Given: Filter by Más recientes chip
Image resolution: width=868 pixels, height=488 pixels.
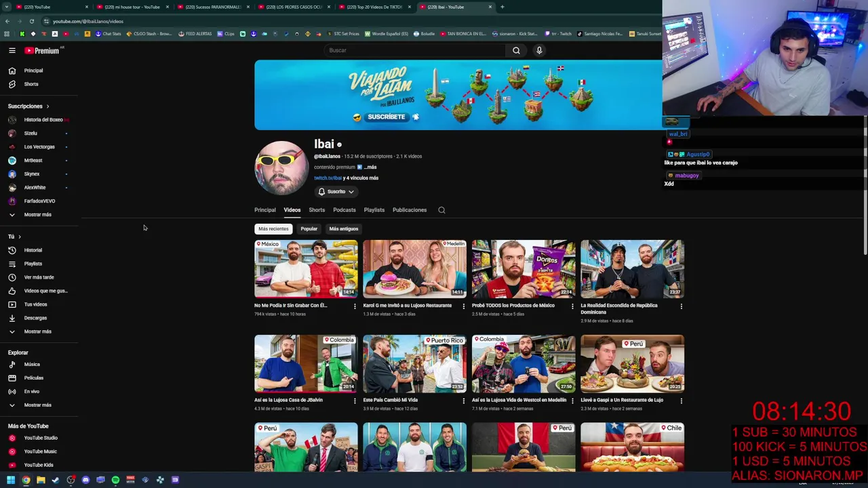Looking at the screenshot, I should click(x=273, y=229).
